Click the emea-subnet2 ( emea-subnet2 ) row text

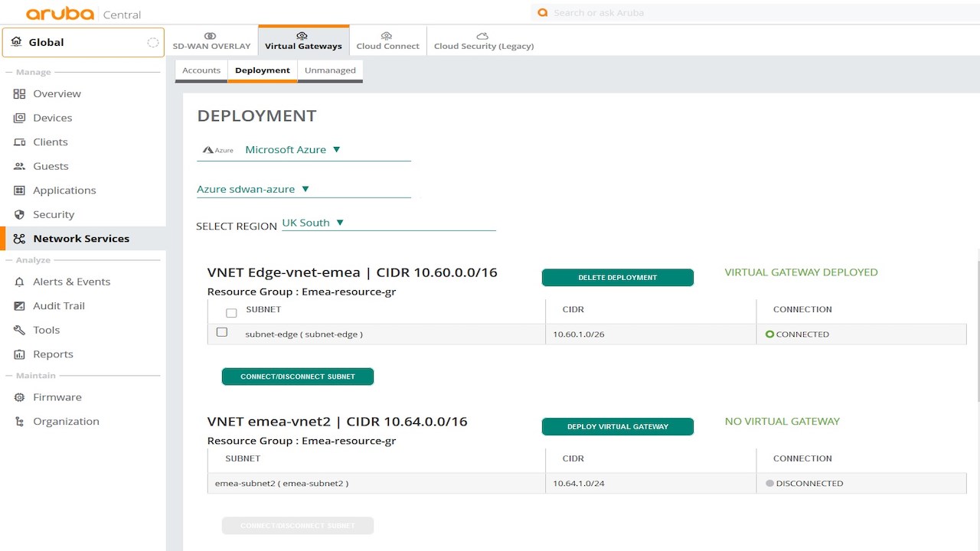(282, 484)
